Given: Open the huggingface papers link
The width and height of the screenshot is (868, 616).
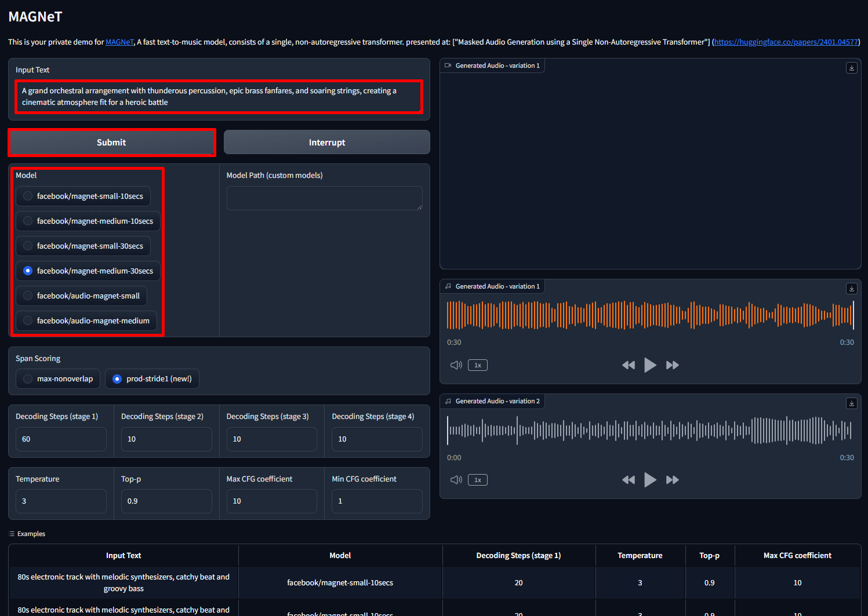Looking at the screenshot, I should [x=786, y=42].
